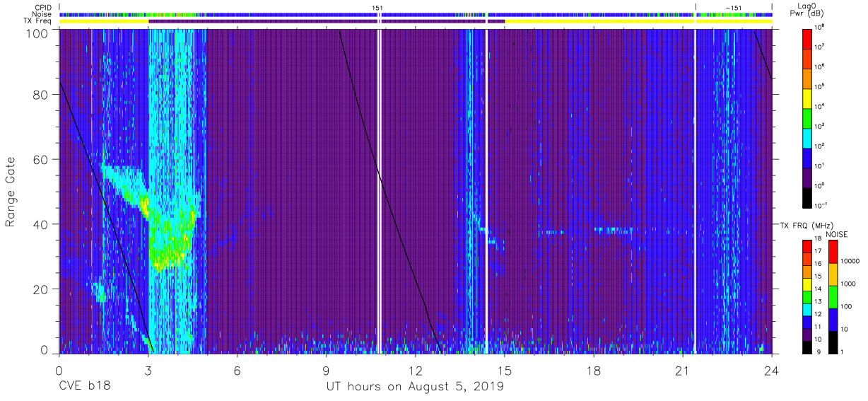868x401 pixels.
Task: Click the "CVE b18" radar beam label
Action: 84,386
